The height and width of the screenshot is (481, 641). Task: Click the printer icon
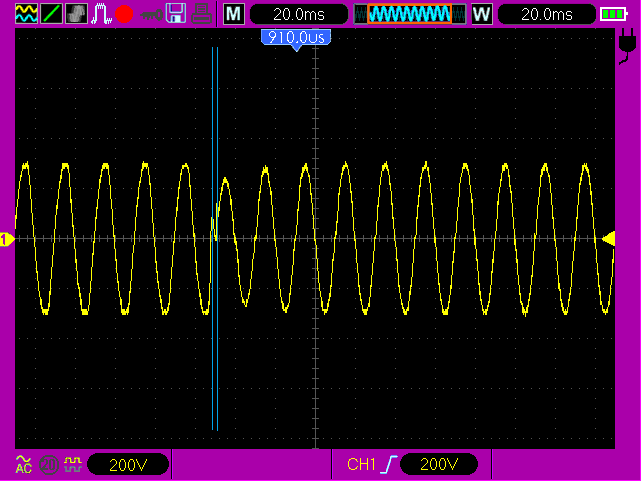pos(201,14)
